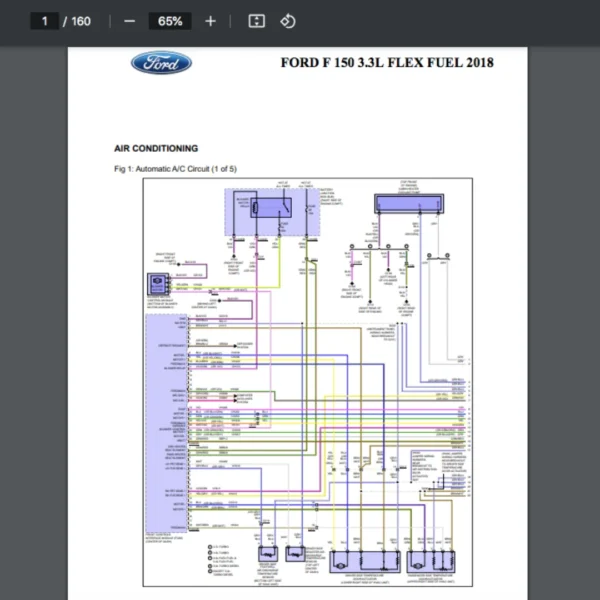Viewport: 600px width, 600px height.
Task: Click the Ford logo on the page
Action: [161, 63]
